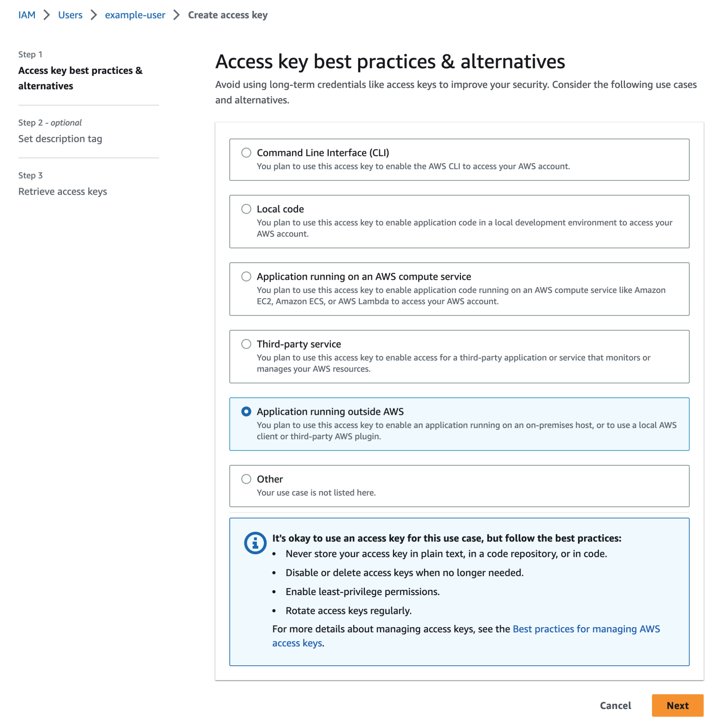Viewport: 722px width, 728px height.
Task: Open the IAM breadcrumb link
Action: (x=27, y=15)
